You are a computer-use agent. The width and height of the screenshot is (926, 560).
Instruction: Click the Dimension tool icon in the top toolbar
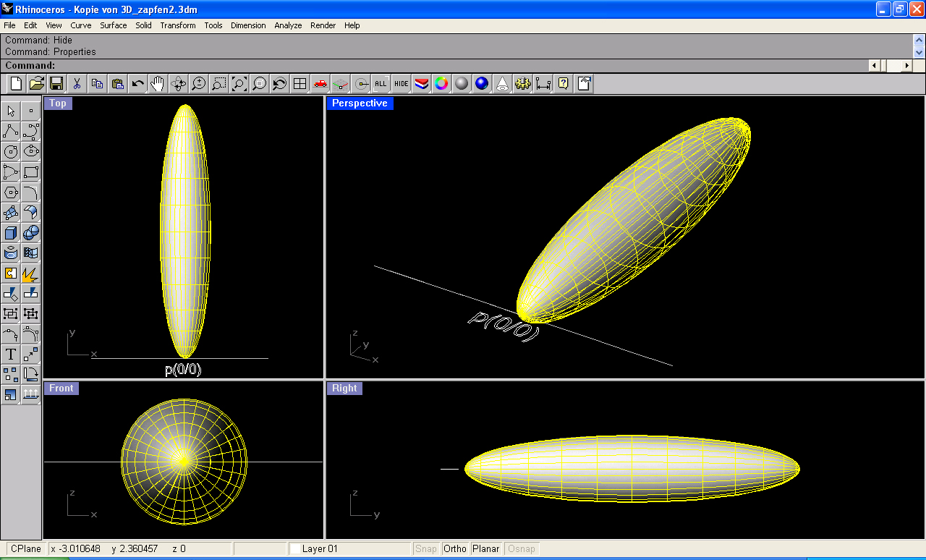pos(543,84)
